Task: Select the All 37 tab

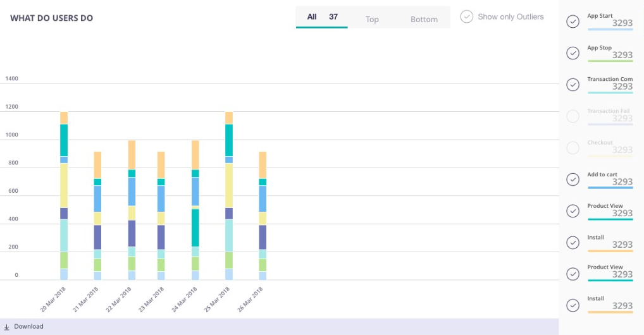Action: pyautogui.click(x=321, y=17)
